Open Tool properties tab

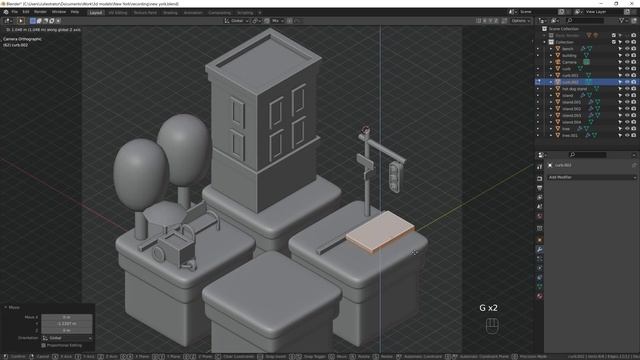(540, 167)
